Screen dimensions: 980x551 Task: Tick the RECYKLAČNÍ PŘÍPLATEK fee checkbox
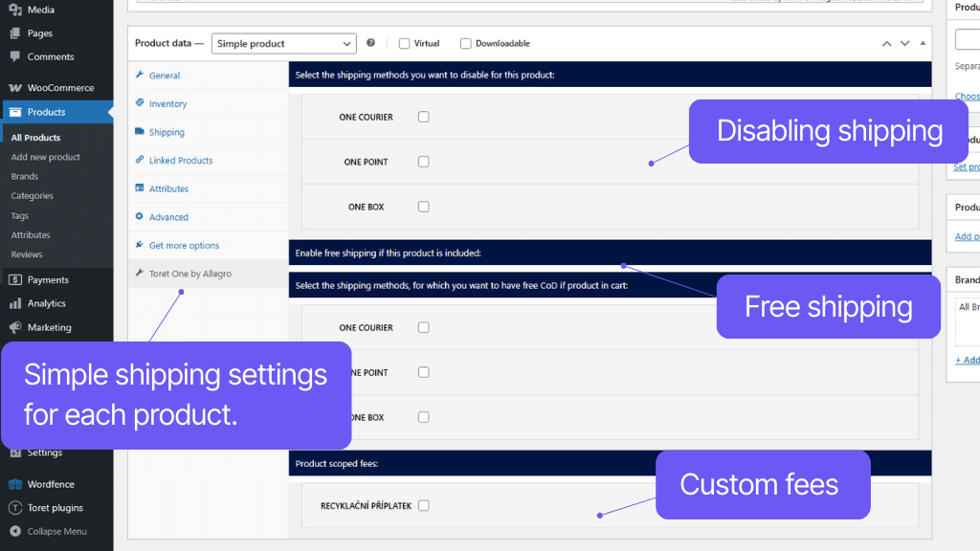click(x=424, y=506)
